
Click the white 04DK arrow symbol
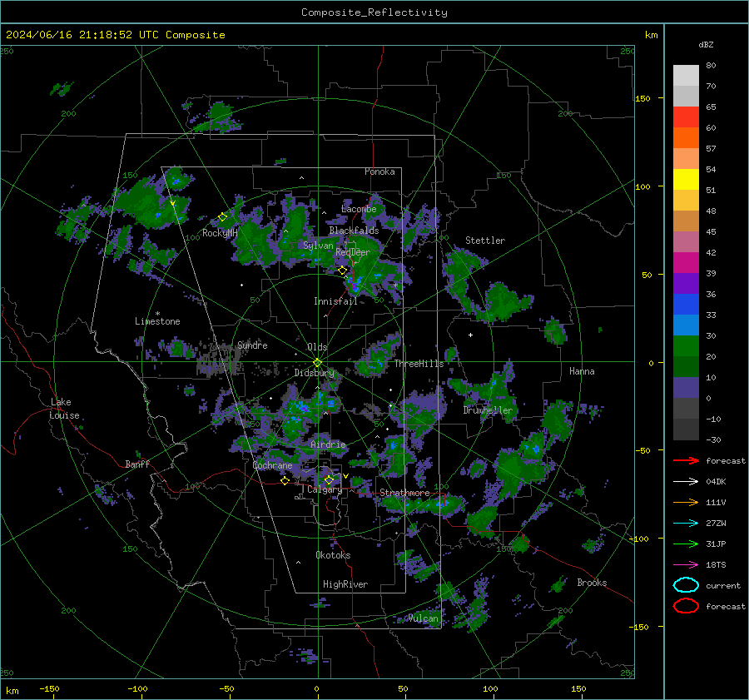686,481
